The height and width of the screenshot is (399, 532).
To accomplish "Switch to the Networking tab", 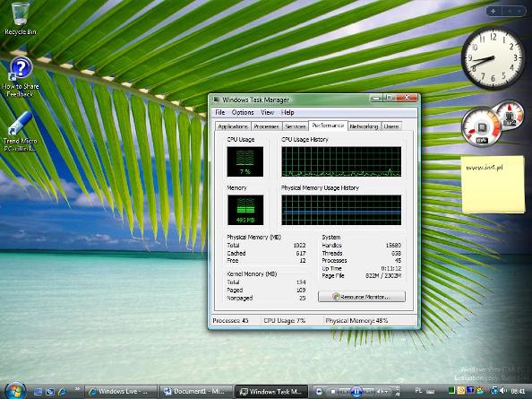I will [364, 126].
